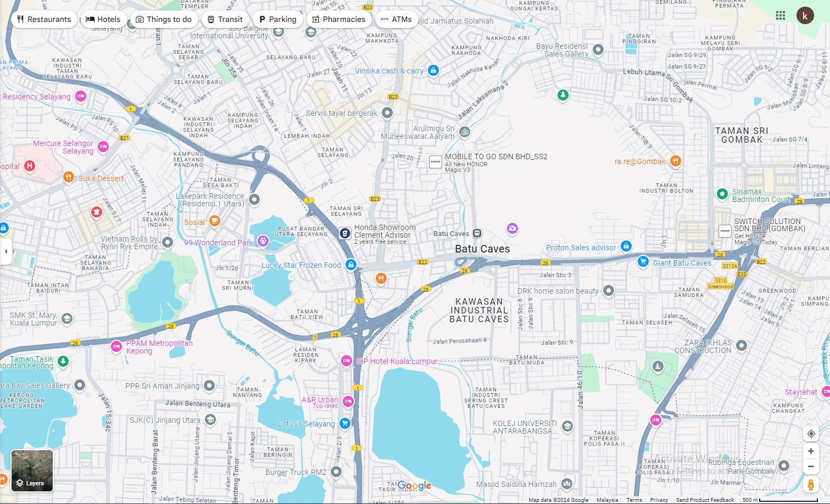The height and width of the screenshot is (504, 830).
Task: Toggle the 500 m map scale bar
Action: pyautogui.click(x=779, y=500)
